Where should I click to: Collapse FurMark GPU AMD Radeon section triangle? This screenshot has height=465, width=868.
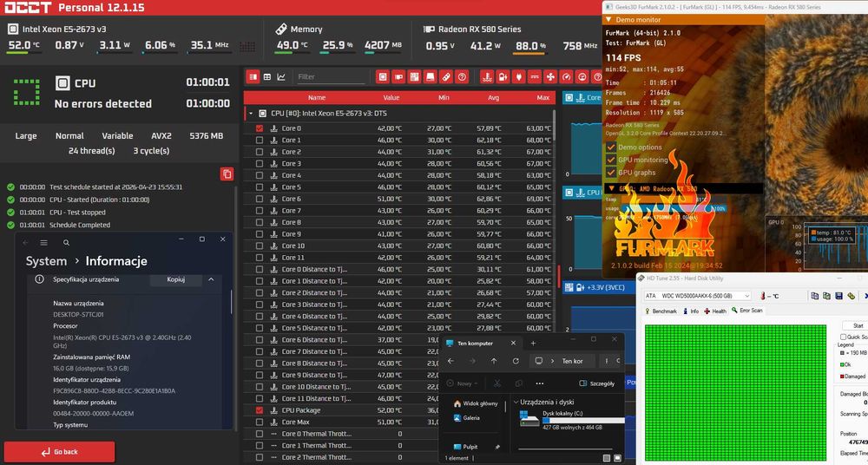coord(611,189)
